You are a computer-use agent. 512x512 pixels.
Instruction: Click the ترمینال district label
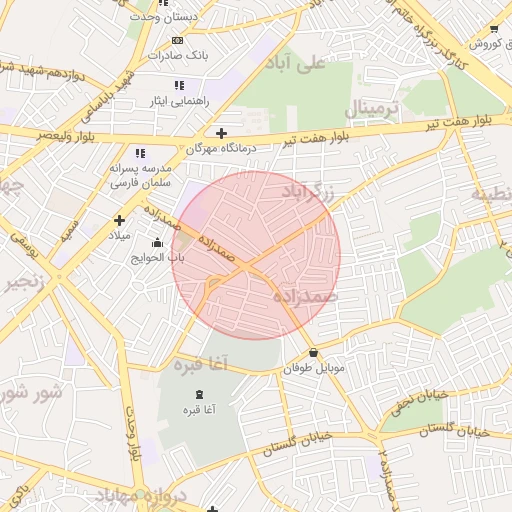371,109
